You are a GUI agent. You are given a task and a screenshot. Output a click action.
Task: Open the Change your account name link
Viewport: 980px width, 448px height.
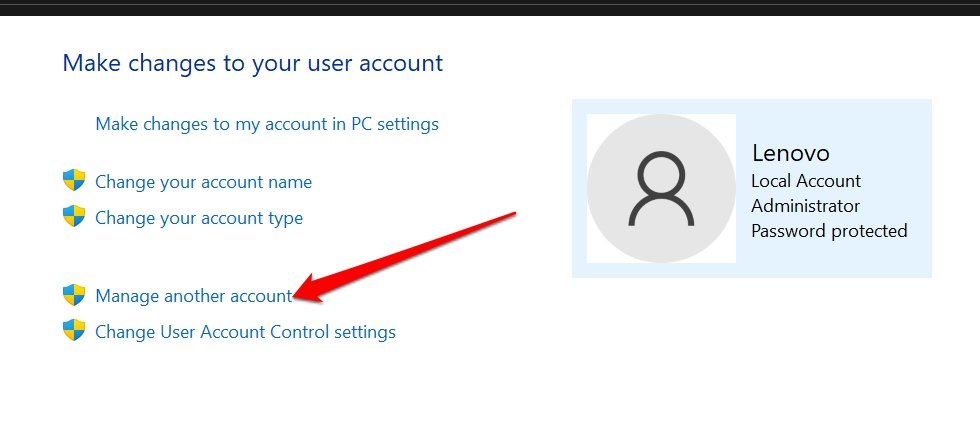click(203, 182)
